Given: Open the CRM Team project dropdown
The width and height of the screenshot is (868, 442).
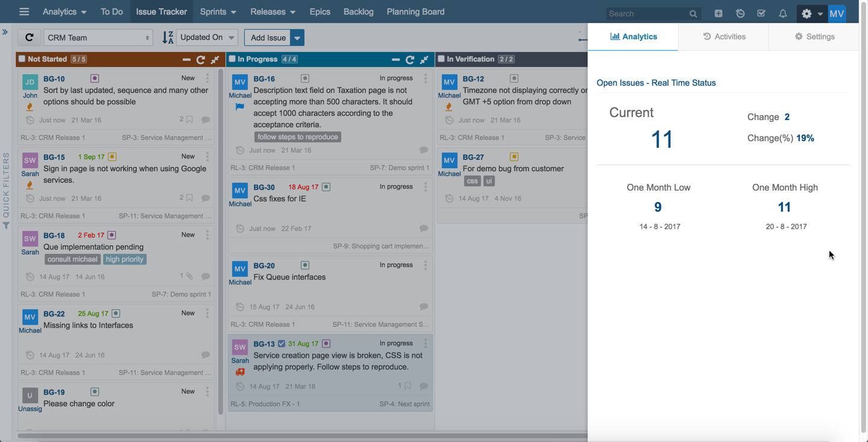Looking at the screenshot, I should click(x=98, y=37).
